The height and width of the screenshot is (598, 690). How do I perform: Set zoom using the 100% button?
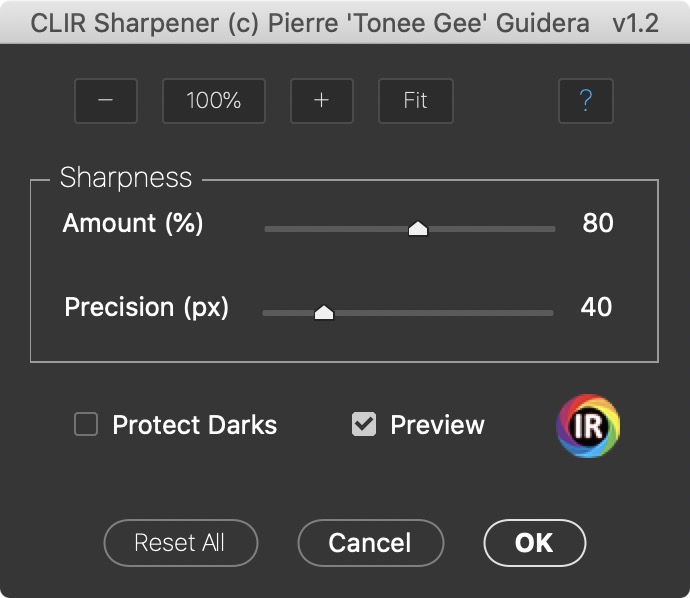(214, 101)
